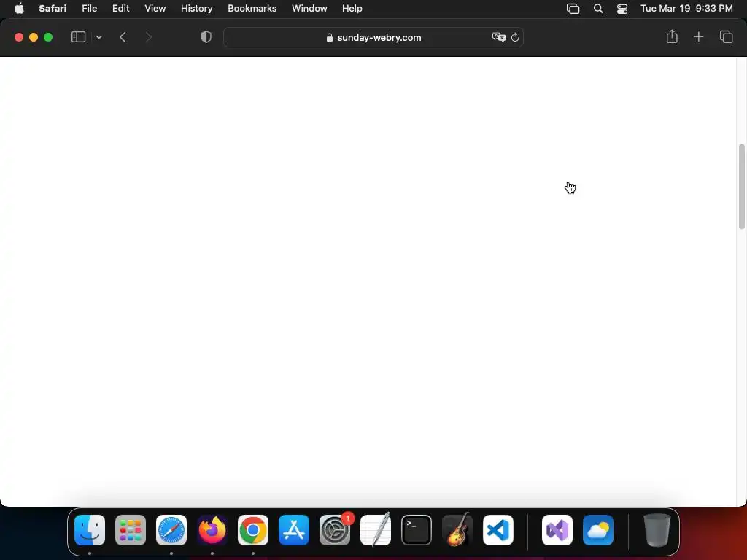Open the privacy report shield icon

click(206, 37)
